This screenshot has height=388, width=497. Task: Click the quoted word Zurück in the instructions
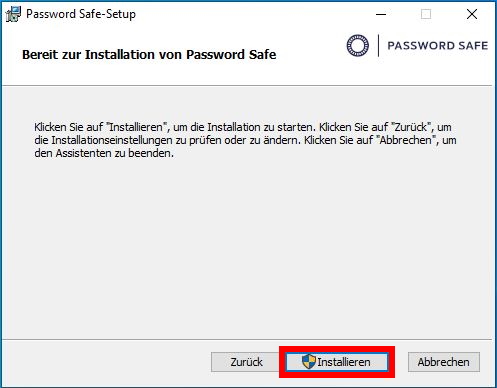pyautogui.click(x=410, y=127)
